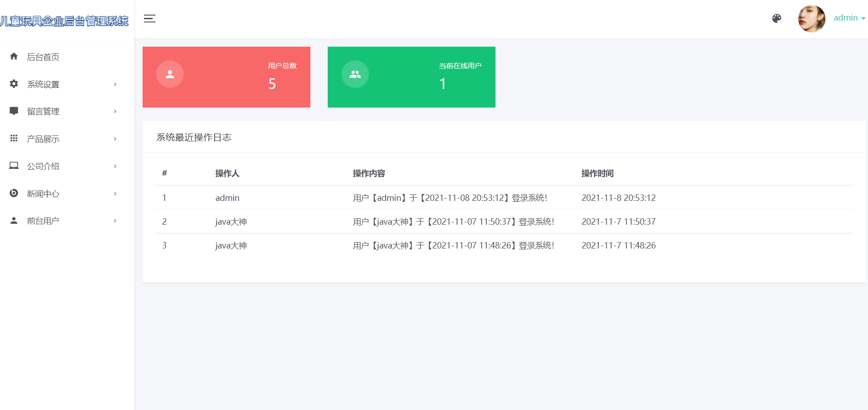Viewport: 868px width, 410px height.
Task: Expand the 留言管理 chevron arrow
Action: pos(115,111)
